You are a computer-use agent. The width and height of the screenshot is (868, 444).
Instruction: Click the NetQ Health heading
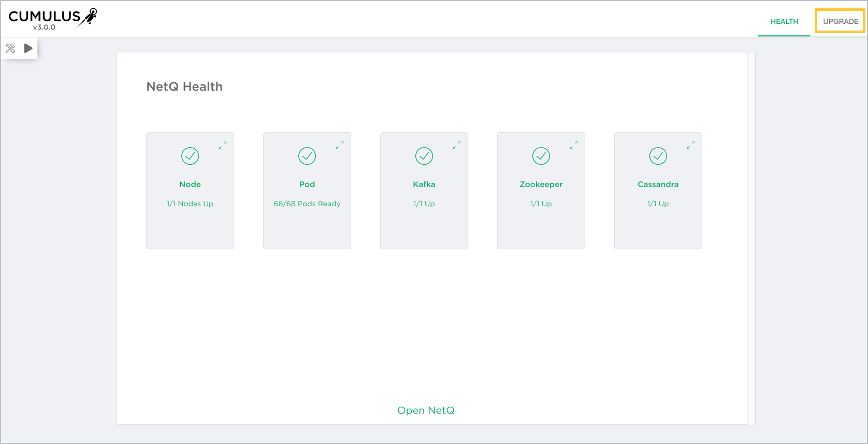click(184, 87)
